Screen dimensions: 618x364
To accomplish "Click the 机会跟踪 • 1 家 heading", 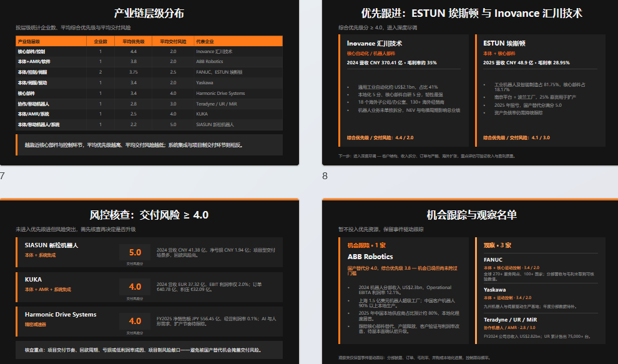I will (x=366, y=245).
